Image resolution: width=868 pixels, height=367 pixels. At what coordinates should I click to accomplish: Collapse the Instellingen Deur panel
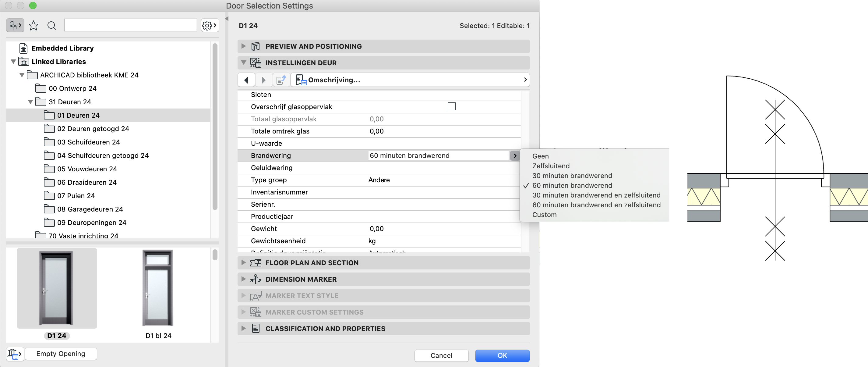coord(243,63)
